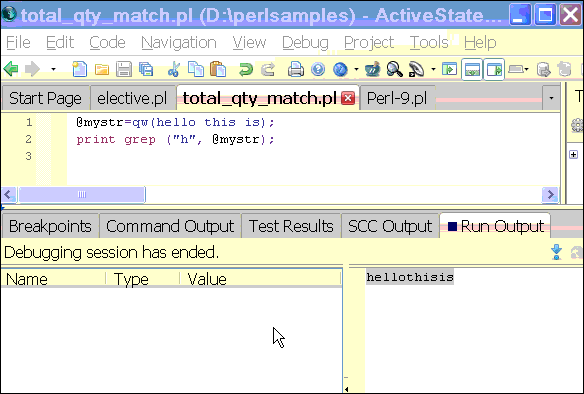Toggle the left pane visibility button
The width and height of the screenshot is (584, 394).
(x=450, y=69)
